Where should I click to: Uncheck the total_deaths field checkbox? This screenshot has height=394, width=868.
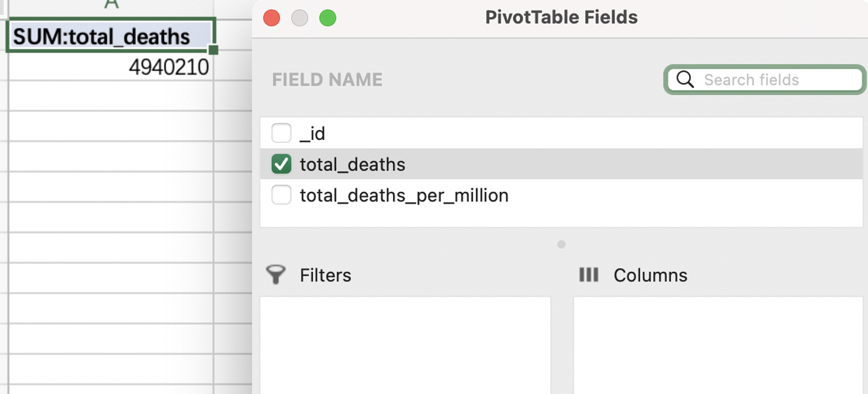coord(281,164)
